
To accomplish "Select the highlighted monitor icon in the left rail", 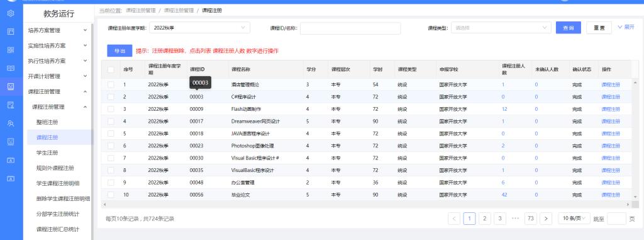I will [11, 86].
